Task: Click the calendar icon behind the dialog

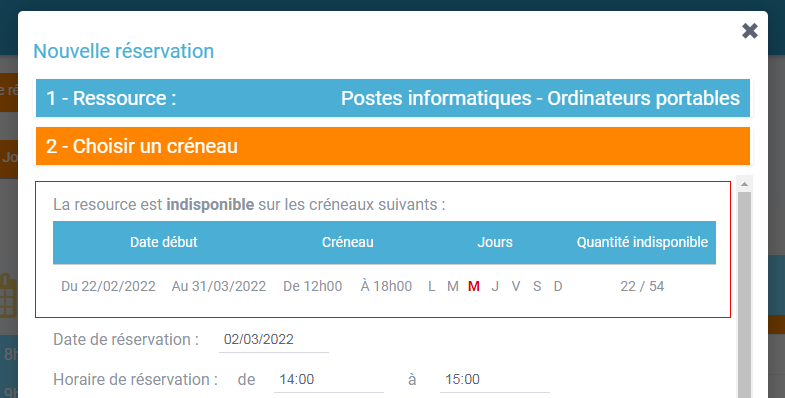Action: pyautogui.click(x=9, y=296)
